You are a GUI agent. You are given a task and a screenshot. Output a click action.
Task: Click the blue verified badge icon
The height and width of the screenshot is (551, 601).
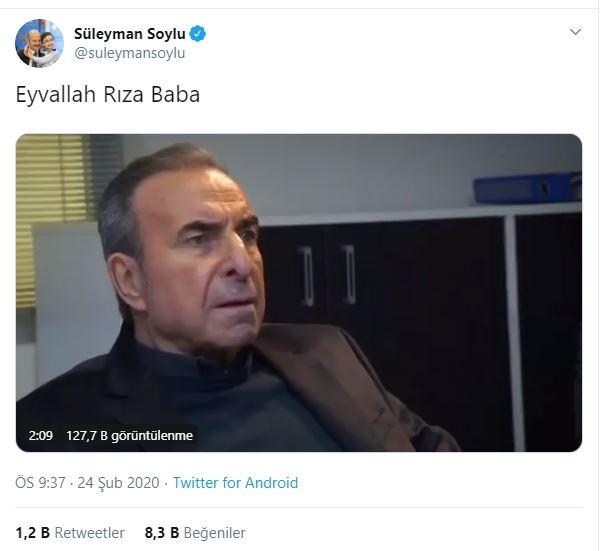(198, 34)
